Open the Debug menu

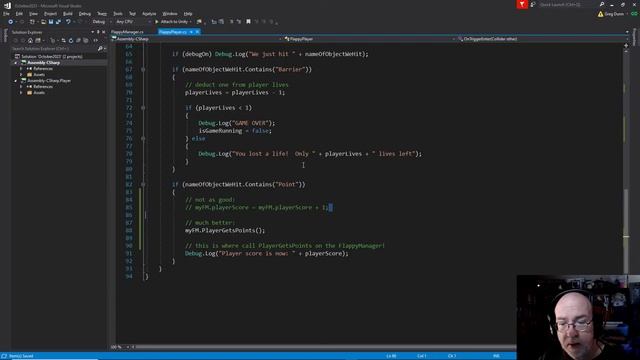(x=85, y=14)
